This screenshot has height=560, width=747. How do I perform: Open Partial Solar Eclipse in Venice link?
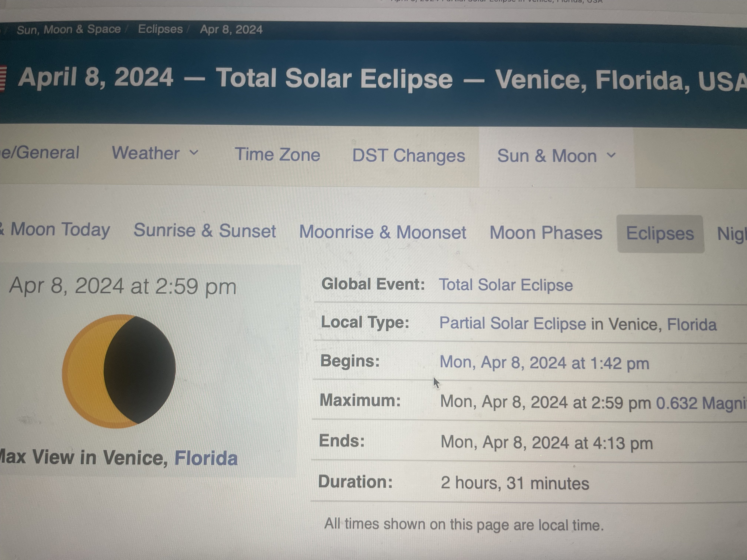coord(577,324)
